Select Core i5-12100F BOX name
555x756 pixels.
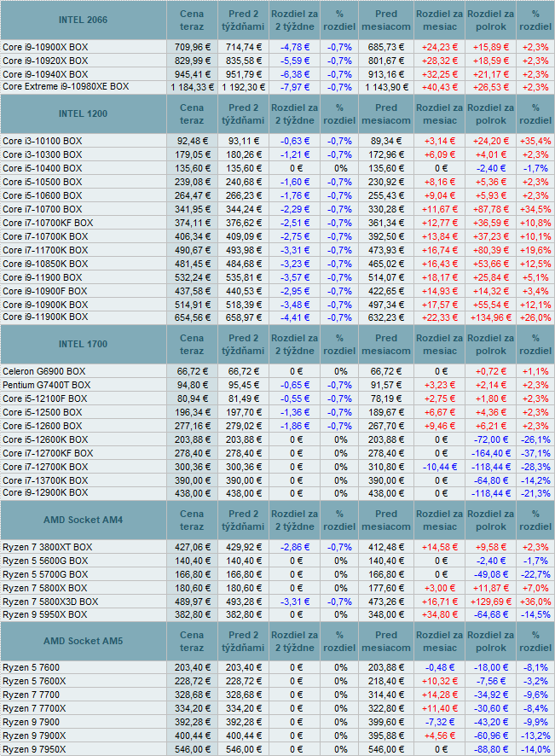45,398
